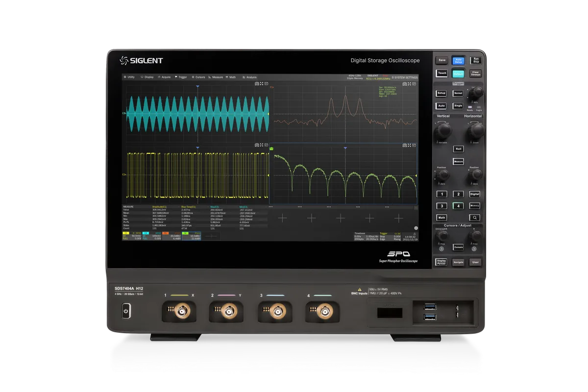
Task: Push the Vertical scale knob
Action: (443, 130)
